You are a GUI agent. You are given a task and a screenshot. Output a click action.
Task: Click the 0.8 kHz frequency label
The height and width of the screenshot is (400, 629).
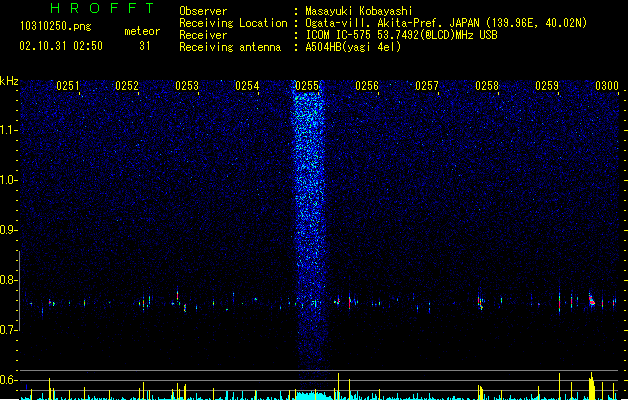(8, 280)
